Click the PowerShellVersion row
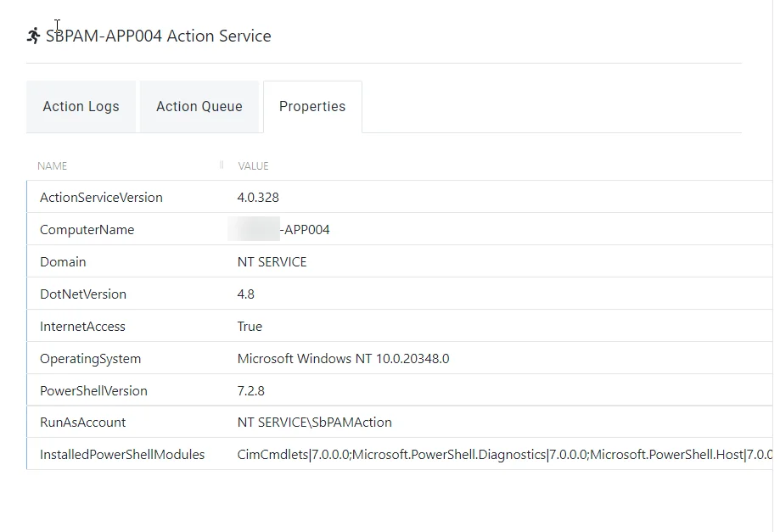780x532 pixels. pos(400,390)
